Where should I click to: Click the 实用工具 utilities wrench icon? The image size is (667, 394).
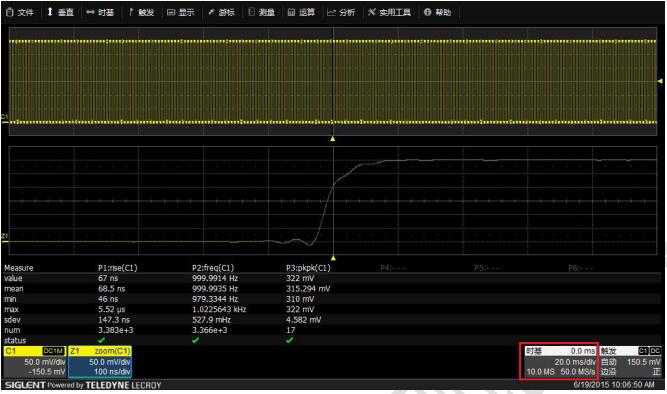pos(372,12)
